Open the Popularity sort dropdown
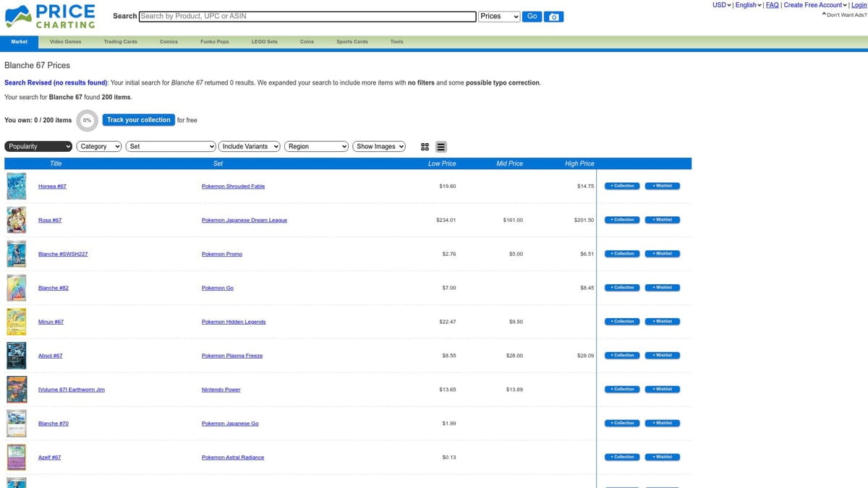Viewport: 868px width, 488px height. pos(38,146)
